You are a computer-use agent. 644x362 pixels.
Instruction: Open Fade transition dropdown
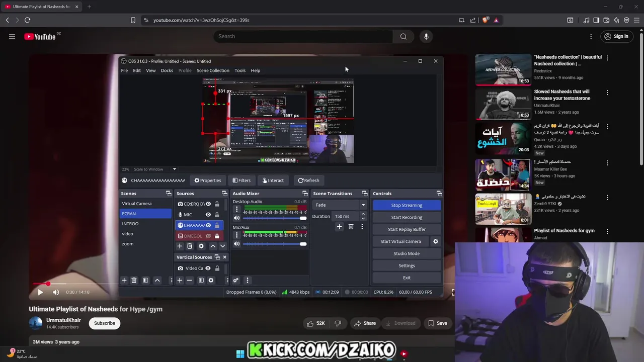click(x=340, y=205)
